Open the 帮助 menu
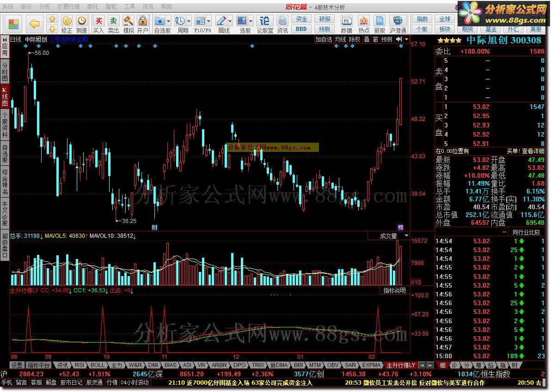 (x=166, y=6)
